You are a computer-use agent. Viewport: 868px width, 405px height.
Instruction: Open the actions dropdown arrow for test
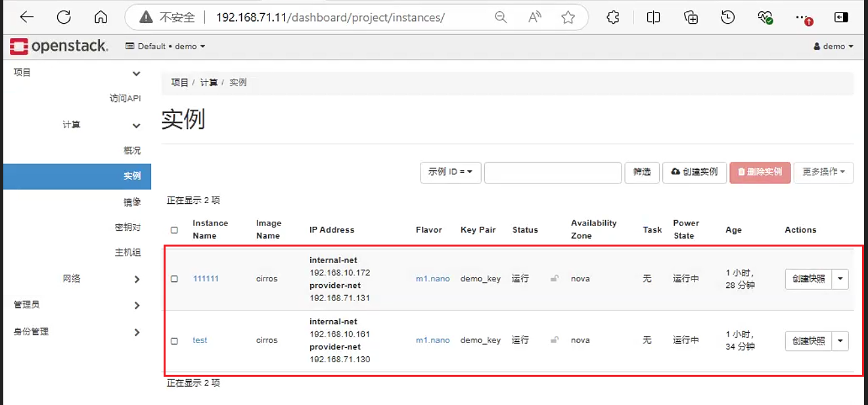840,341
